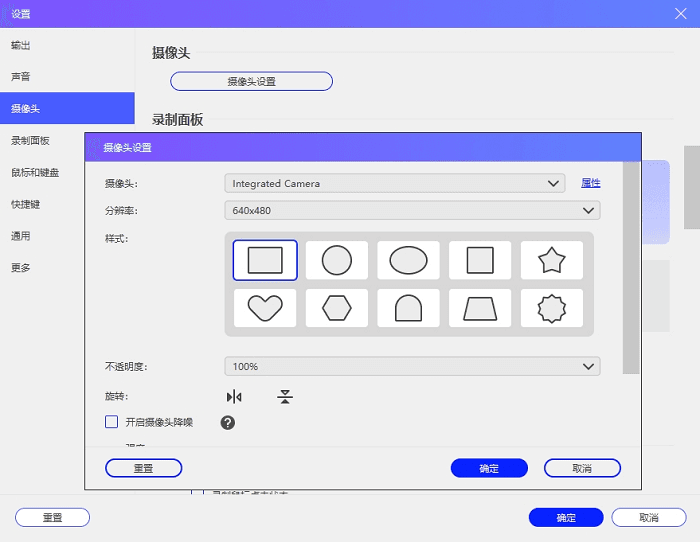Click camera settings dialog vertical scrollbar
700x542 pixels.
click(631, 268)
